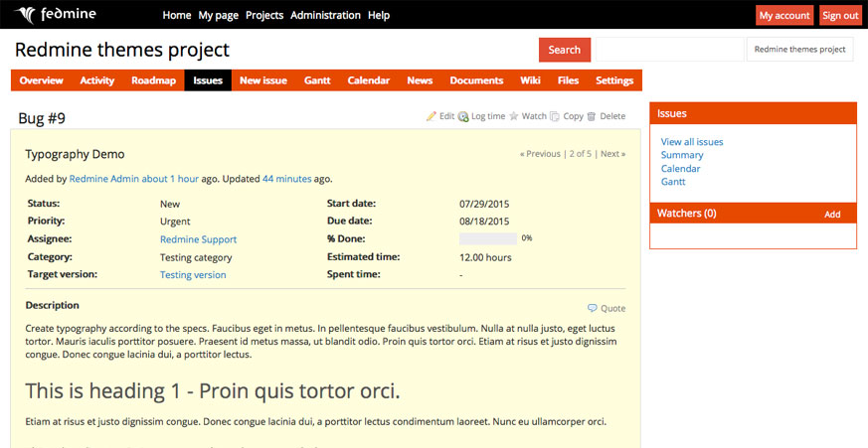
Task: Open the Testing version link
Action: (193, 275)
